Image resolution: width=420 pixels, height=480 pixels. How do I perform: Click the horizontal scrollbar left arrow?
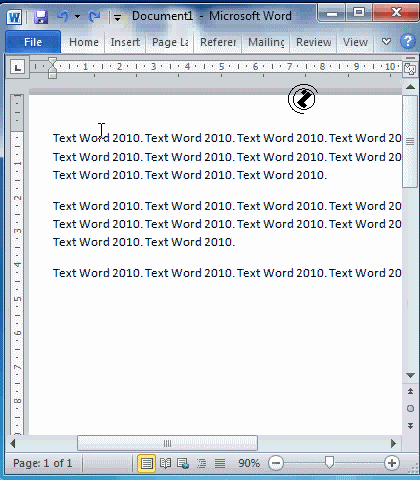pos(13,443)
